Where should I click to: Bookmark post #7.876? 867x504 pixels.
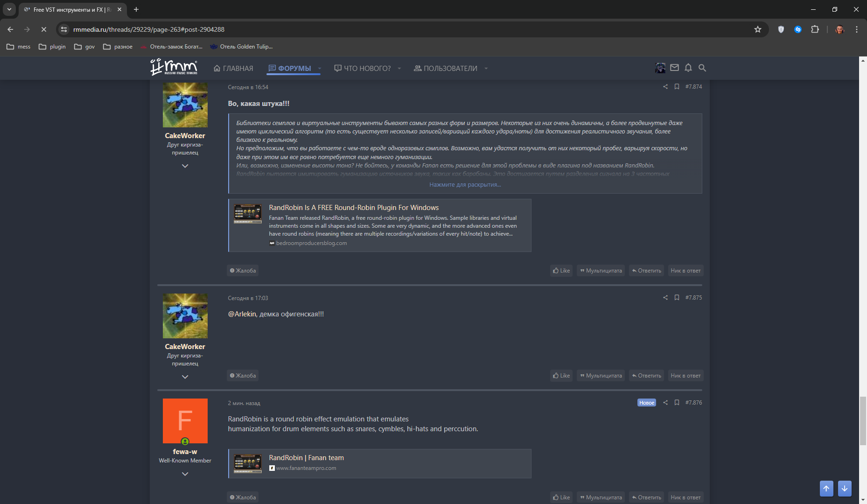(x=677, y=402)
